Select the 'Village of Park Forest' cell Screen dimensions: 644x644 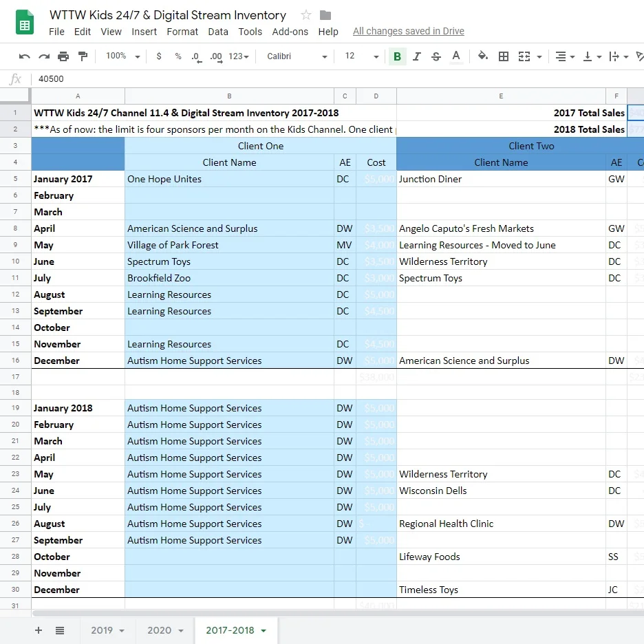pyautogui.click(x=229, y=245)
